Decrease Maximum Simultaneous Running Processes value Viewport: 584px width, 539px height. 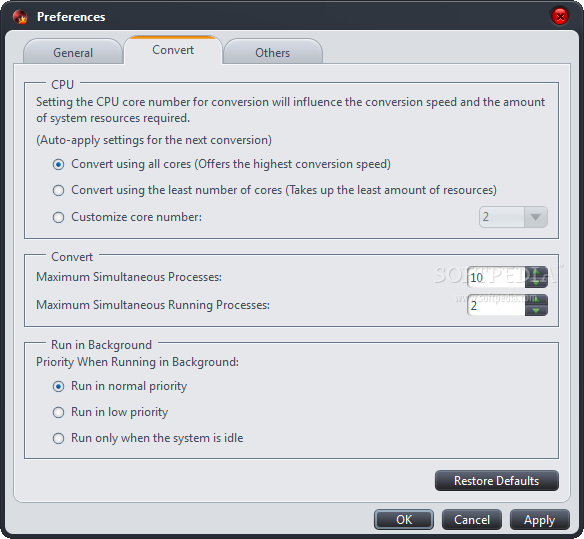(536, 311)
